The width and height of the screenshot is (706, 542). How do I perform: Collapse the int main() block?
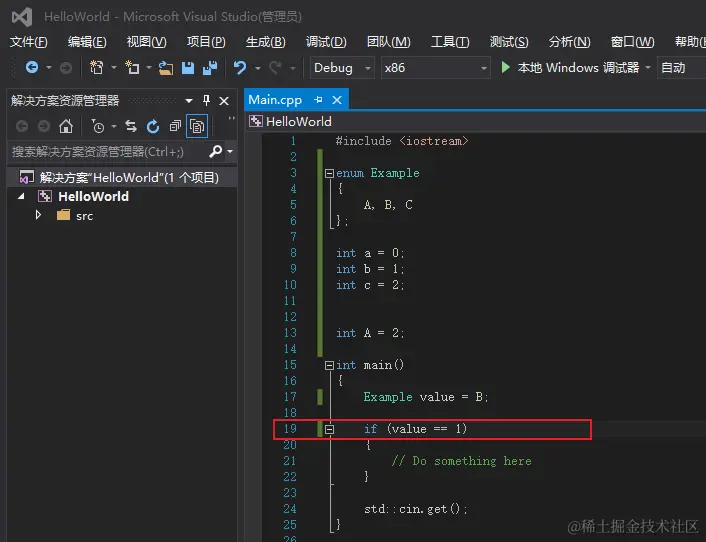[329, 365]
